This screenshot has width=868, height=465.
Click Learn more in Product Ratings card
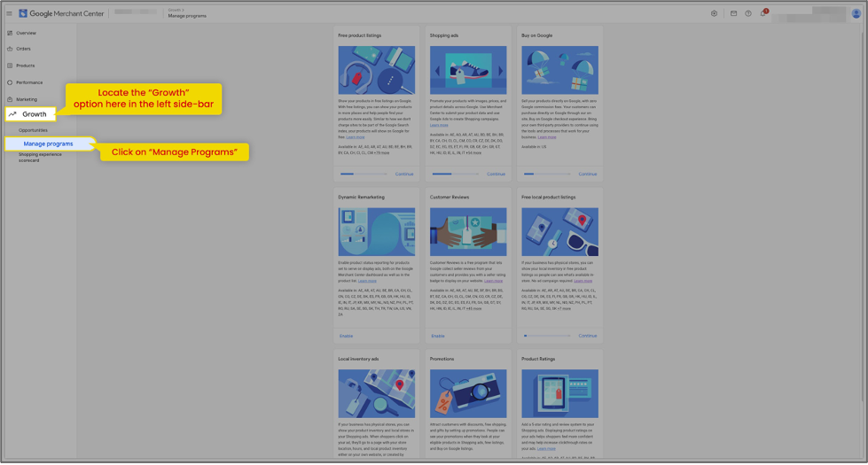(x=546, y=449)
